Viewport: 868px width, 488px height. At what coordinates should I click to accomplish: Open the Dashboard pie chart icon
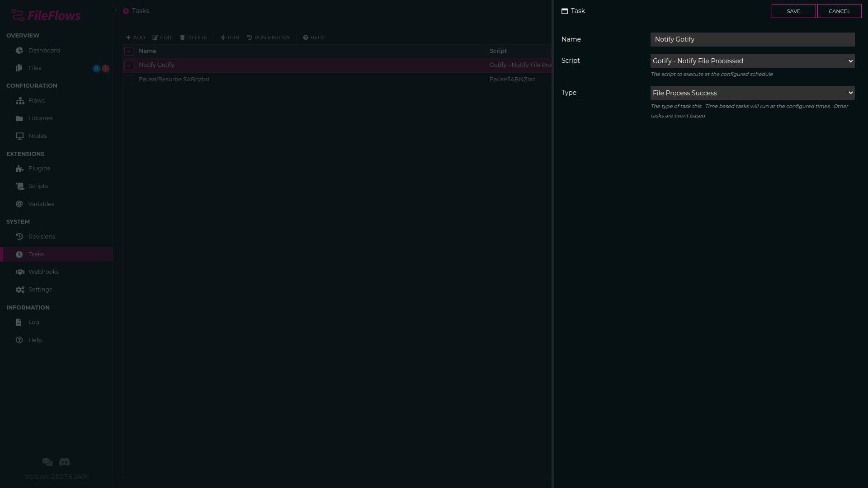tap(19, 51)
